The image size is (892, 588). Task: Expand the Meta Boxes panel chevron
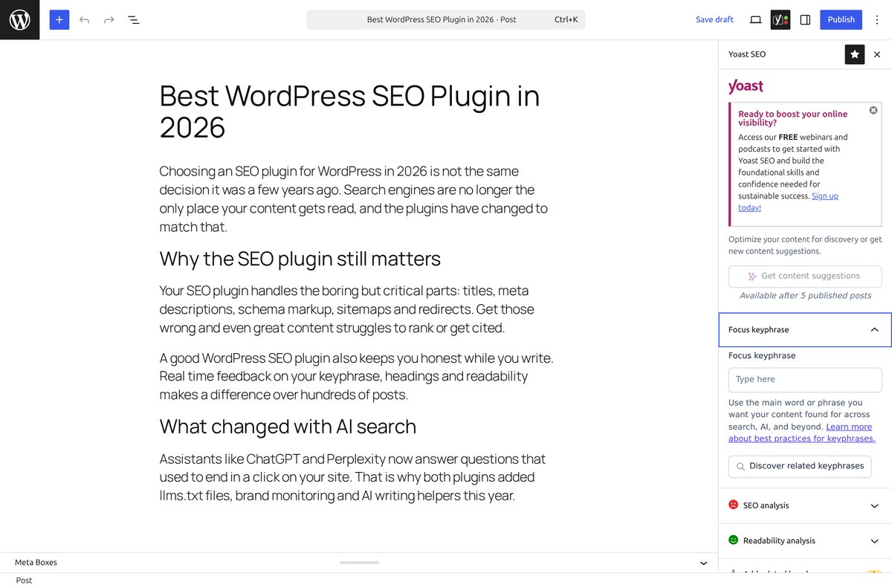click(x=703, y=563)
